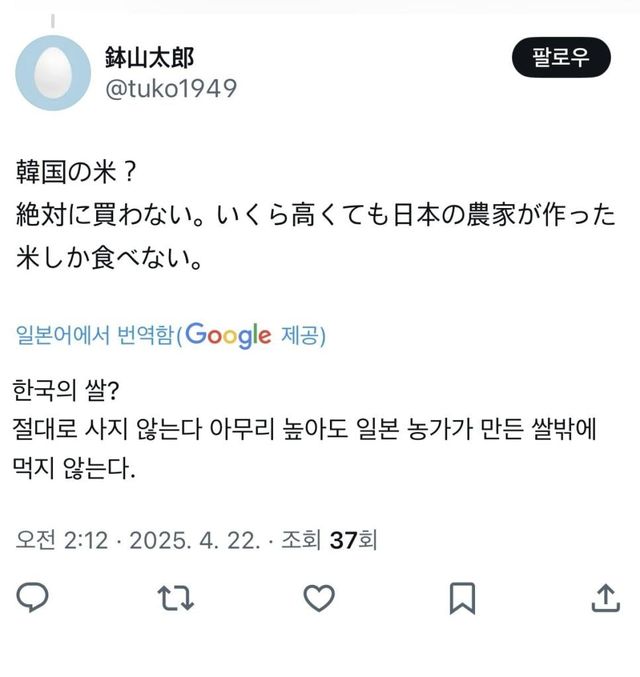Click the Google logo in translation notice
The width and height of the screenshot is (640, 677).
[x=228, y=334]
